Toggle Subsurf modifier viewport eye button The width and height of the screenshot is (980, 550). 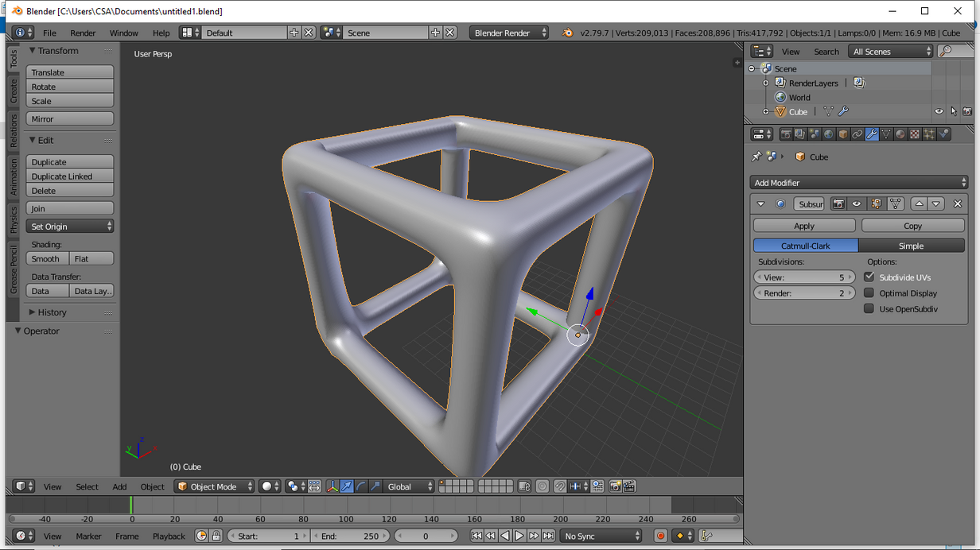(857, 204)
